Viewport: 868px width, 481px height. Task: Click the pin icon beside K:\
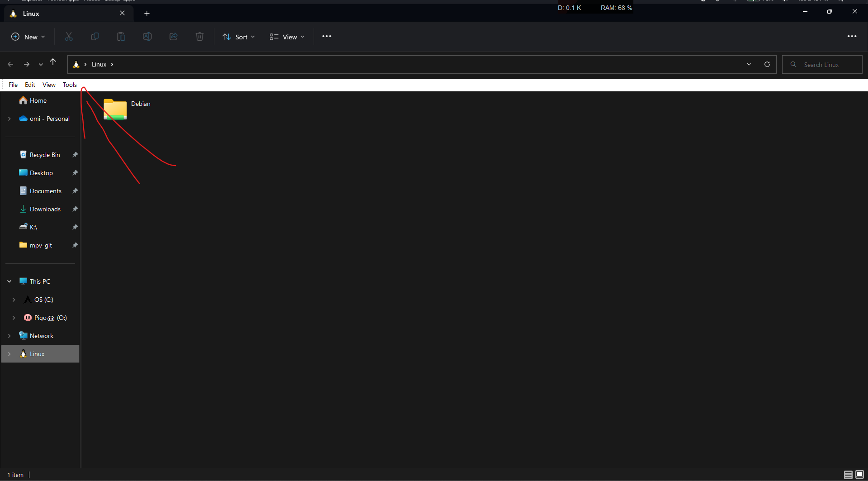[75, 227]
